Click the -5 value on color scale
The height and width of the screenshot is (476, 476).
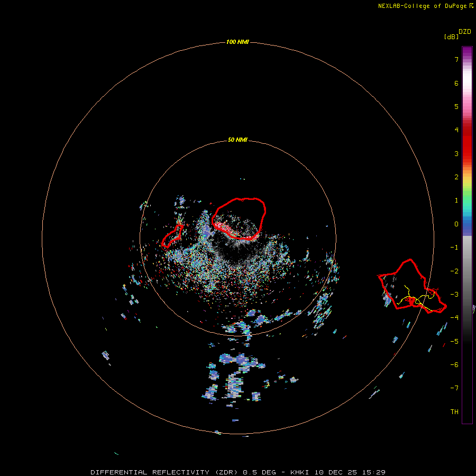(454, 342)
